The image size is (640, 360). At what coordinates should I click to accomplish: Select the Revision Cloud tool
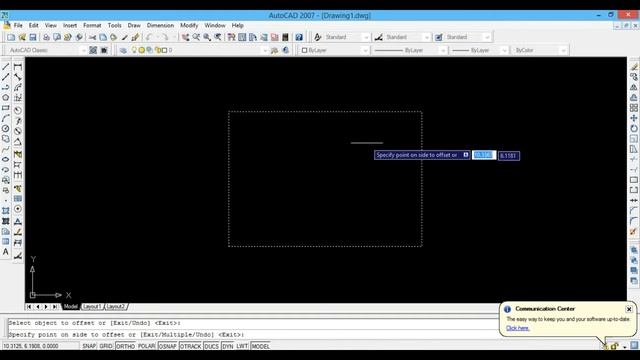pos(6,139)
